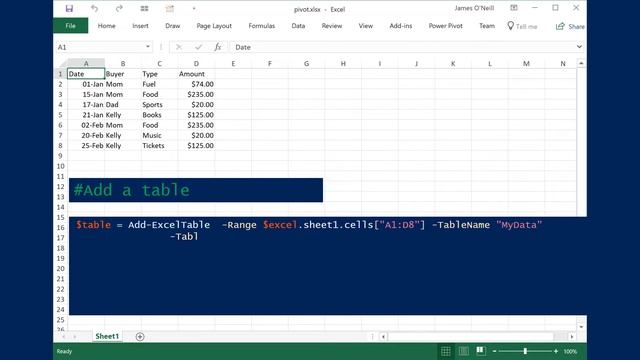The height and width of the screenshot is (360, 640).
Task: Select the Tickets type cell
Action: pos(160,145)
